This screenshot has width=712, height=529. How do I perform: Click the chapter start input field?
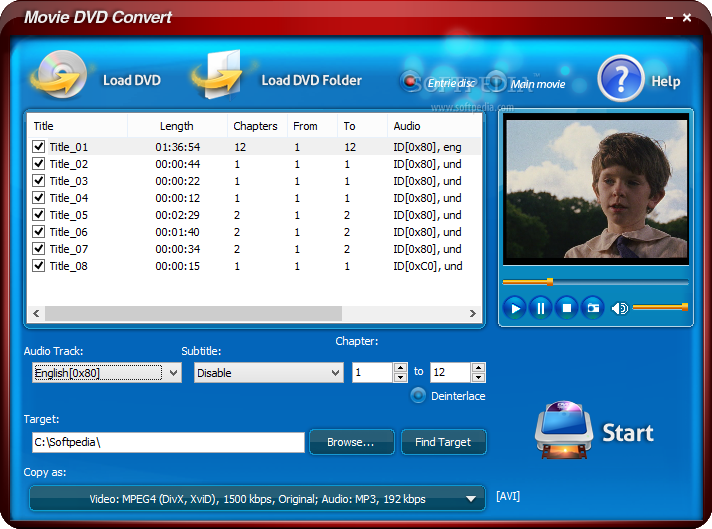[372, 372]
